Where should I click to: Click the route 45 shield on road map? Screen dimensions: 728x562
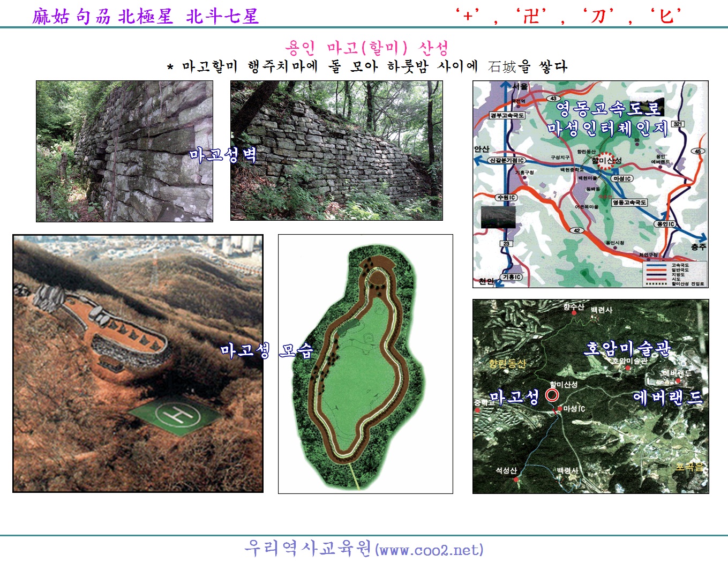(x=697, y=151)
